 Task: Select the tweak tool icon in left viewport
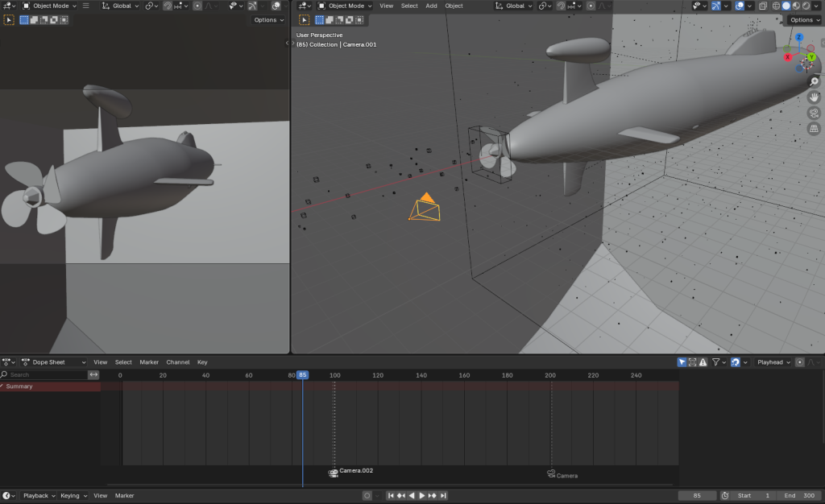click(10, 20)
